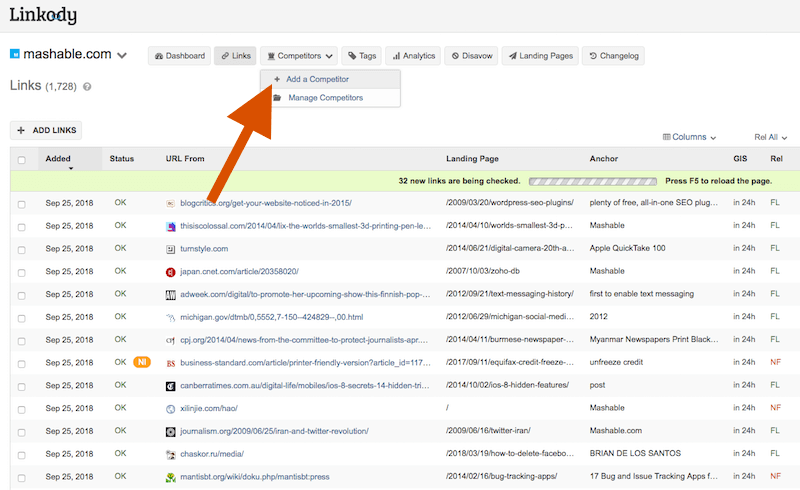800x490 pixels.
Task: Sort by the Anchor column header
Action: pos(604,159)
